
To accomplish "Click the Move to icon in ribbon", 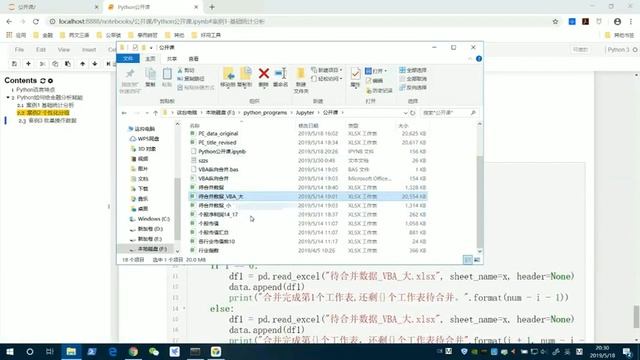I will (x=228, y=74).
